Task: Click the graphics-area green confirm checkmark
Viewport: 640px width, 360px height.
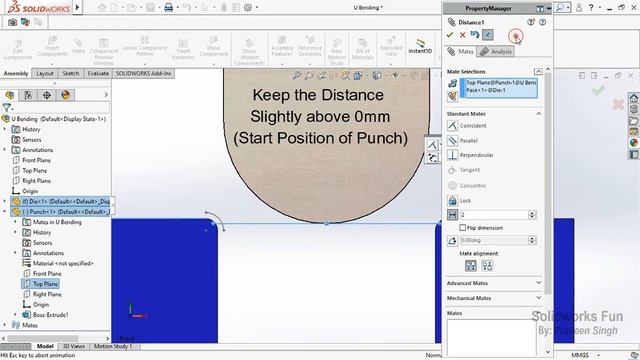Action: (x=598, y=90)
